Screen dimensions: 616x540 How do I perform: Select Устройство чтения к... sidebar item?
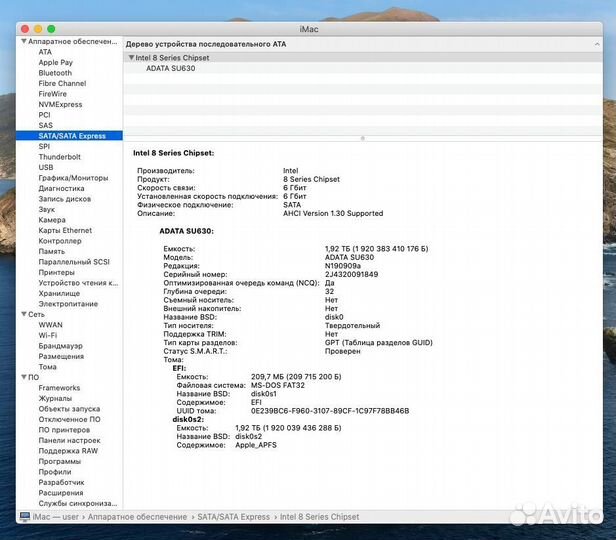click(x=78, y=283)
